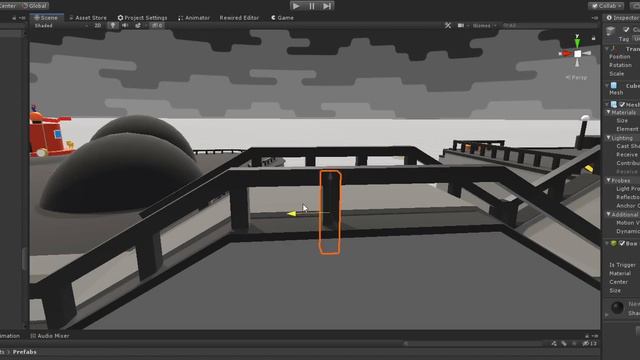
Task: Collapse the Lighting section
Action: (609, 138)
